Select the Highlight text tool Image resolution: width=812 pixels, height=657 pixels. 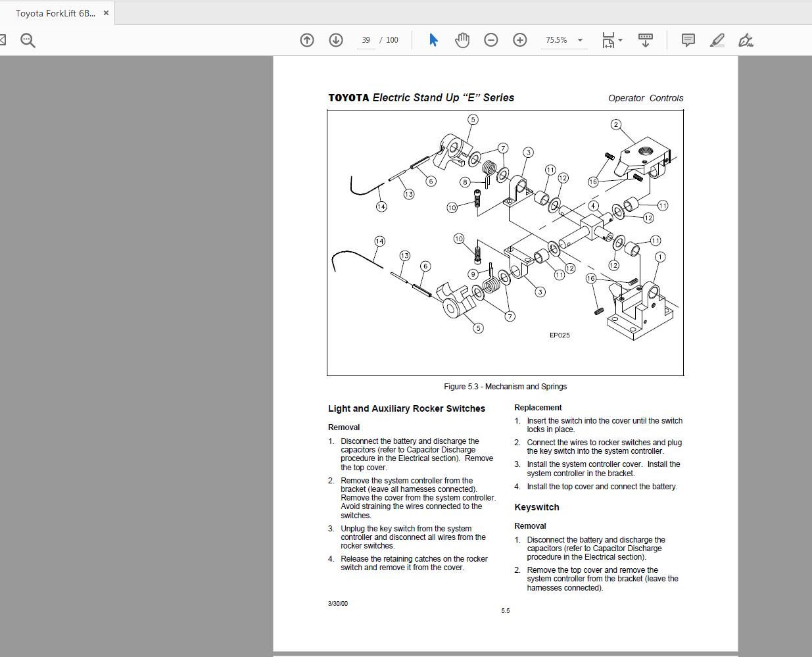[717, 40]
